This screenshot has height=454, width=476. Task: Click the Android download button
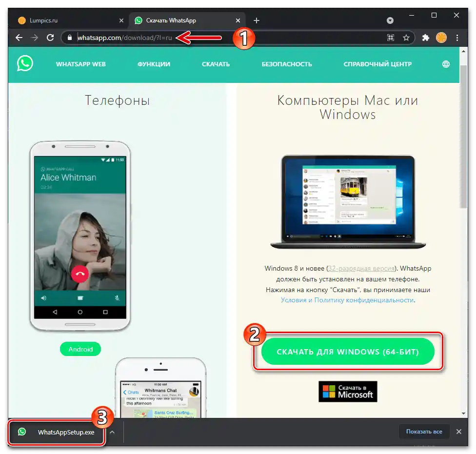(x=80, y=349)
